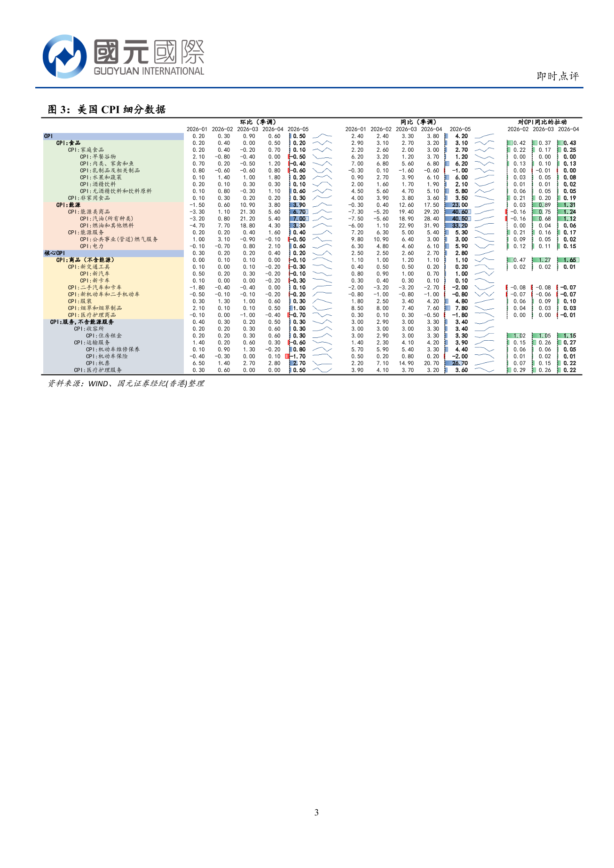Click the 40.50 gasoline year-over-year bar value

coord(460,219)
